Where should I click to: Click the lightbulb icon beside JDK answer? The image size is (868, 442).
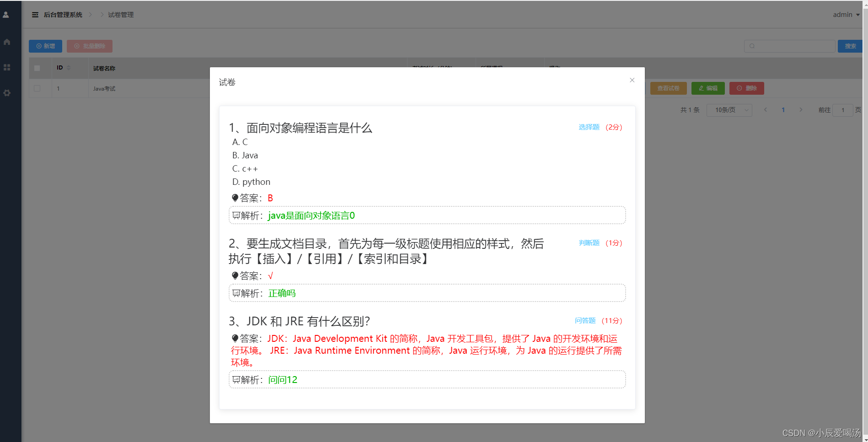(235, 339)
